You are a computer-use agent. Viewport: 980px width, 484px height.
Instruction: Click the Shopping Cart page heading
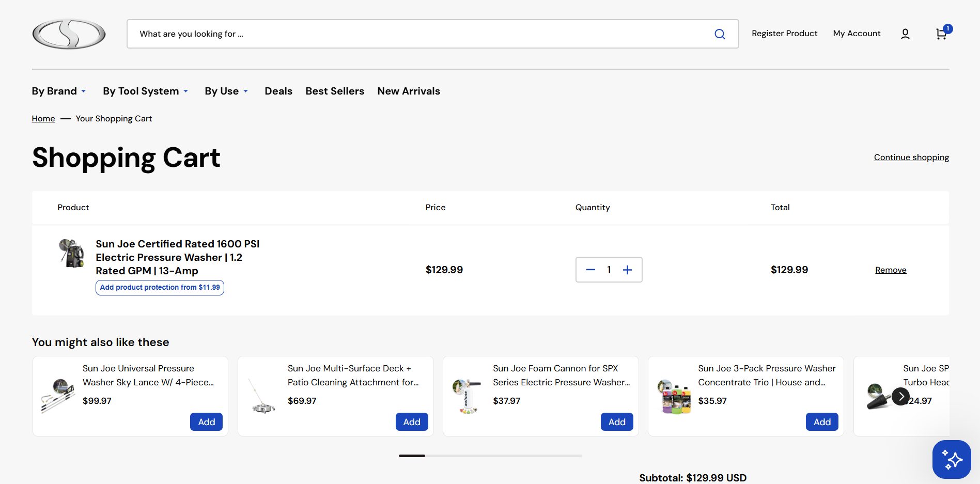pyautogui.click(x=126, y=158)
